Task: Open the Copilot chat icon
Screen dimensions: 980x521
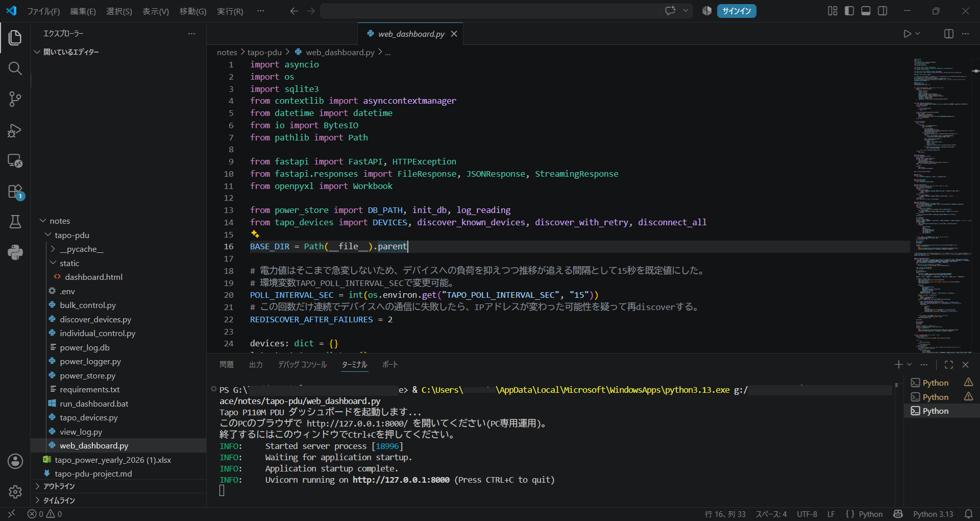Action: tap(670, 11)
